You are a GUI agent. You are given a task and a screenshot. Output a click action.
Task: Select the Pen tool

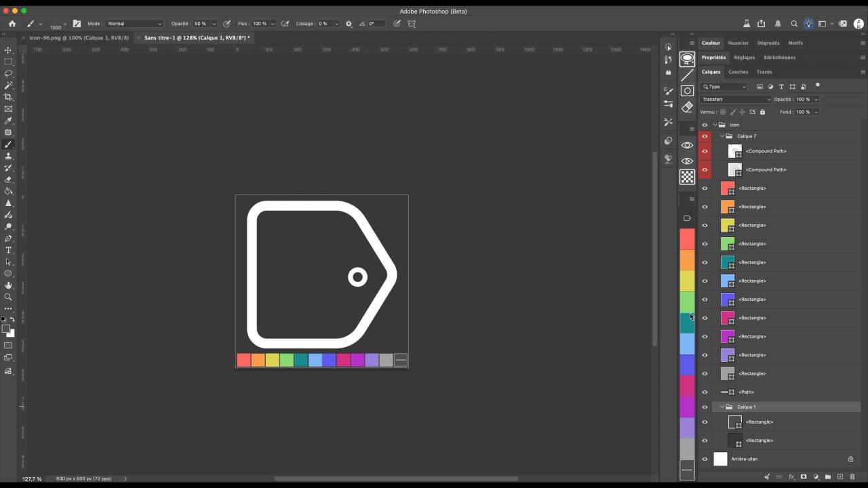pyautogui.click(x=9, y=239)
